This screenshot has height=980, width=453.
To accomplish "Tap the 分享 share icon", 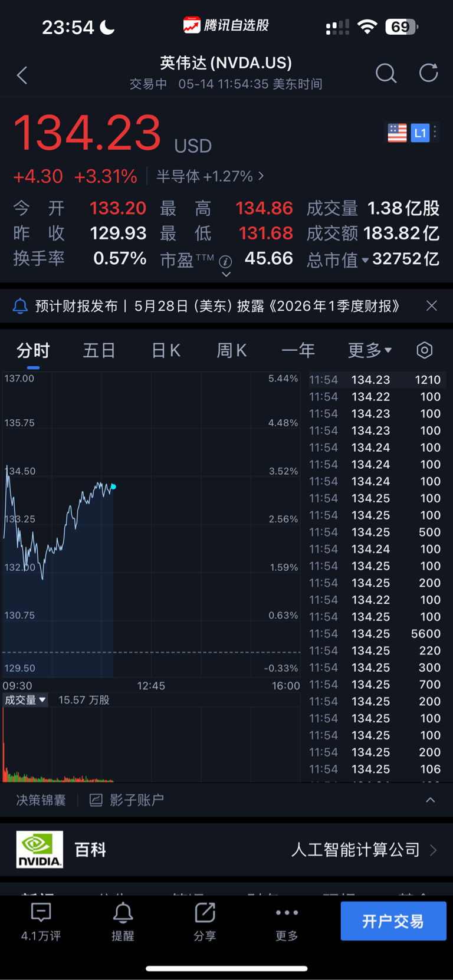I will (x=205, y=913).
